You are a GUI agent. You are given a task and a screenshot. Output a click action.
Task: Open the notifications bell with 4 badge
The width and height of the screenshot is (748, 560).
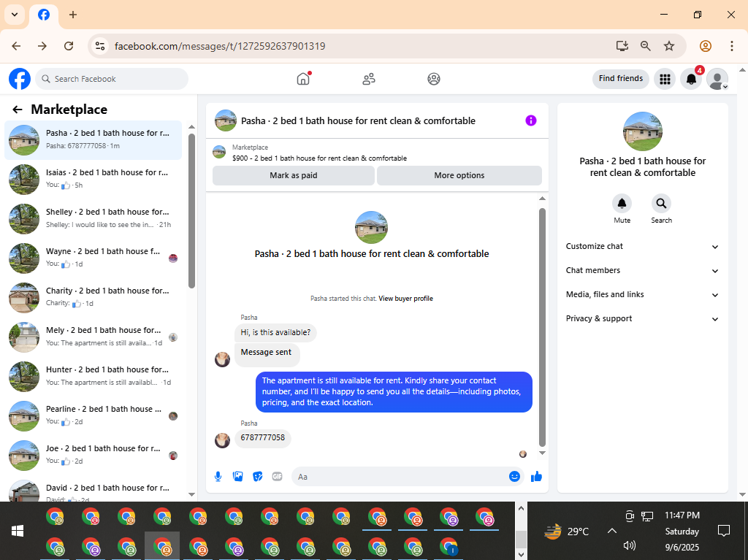coord(691,79)
